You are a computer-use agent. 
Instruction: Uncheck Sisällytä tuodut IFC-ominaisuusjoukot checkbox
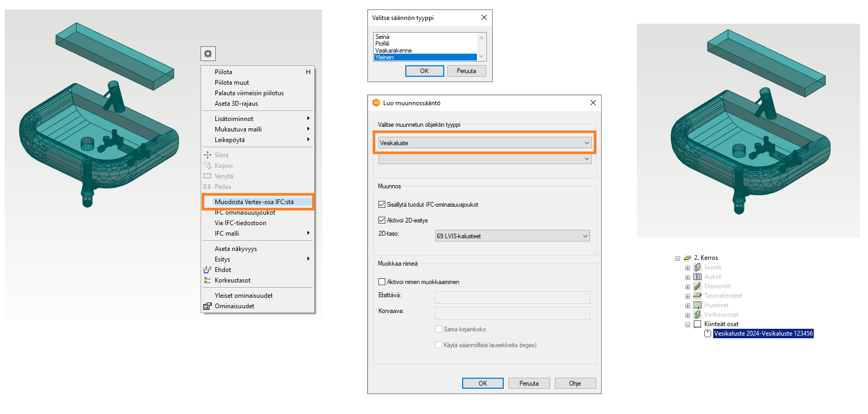pos(382,205)
